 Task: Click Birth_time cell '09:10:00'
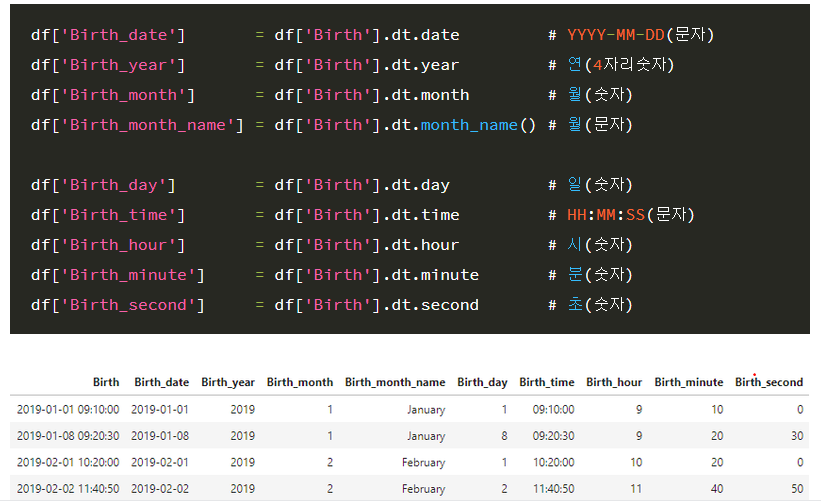pos(553,410)
